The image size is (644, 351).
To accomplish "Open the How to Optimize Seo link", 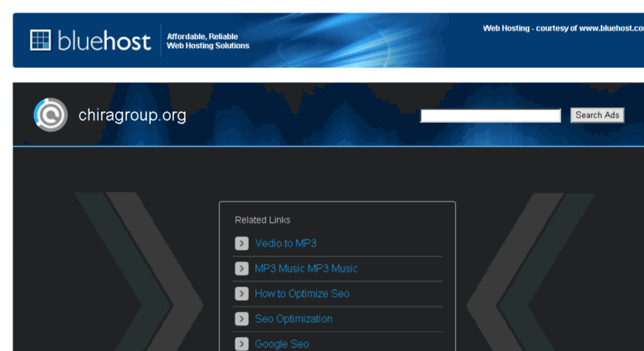I will pos(302,294).
